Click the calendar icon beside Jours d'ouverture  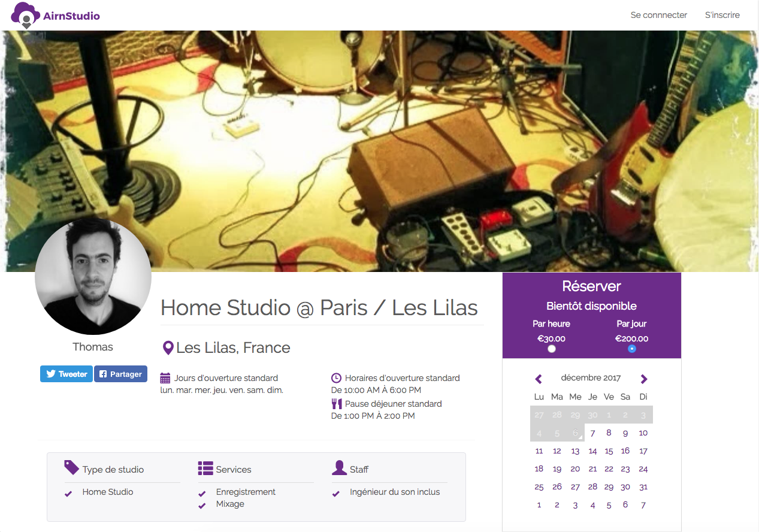165,378
